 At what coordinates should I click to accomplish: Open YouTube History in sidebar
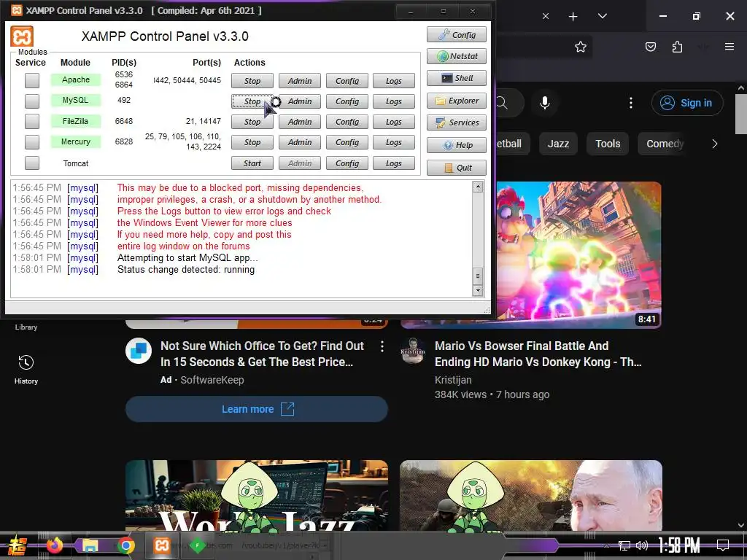pos(26,370)
